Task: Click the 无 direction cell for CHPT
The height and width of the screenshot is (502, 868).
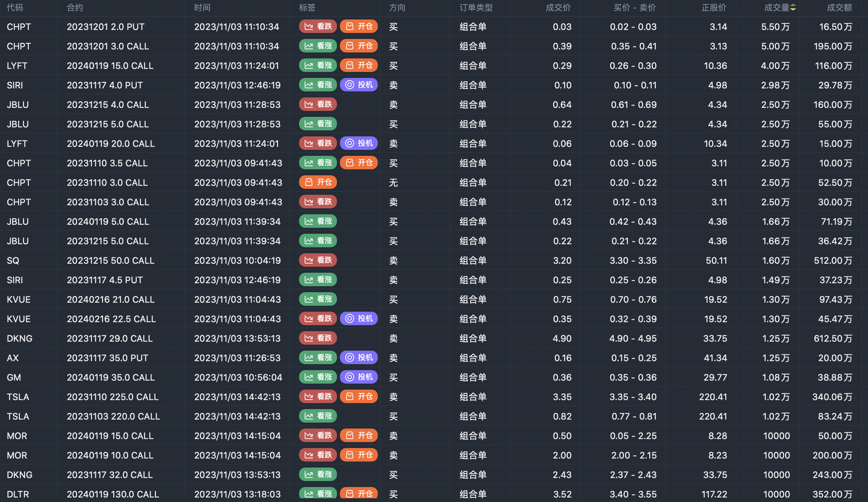Action: (x=394, y=182)
